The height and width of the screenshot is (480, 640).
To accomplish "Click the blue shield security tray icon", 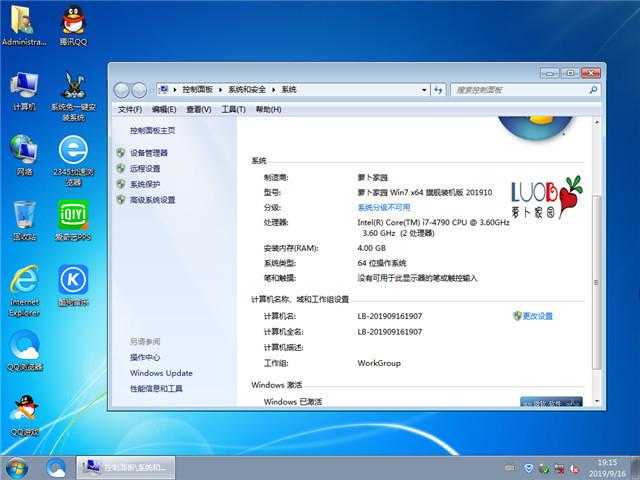I will point(529,468).
